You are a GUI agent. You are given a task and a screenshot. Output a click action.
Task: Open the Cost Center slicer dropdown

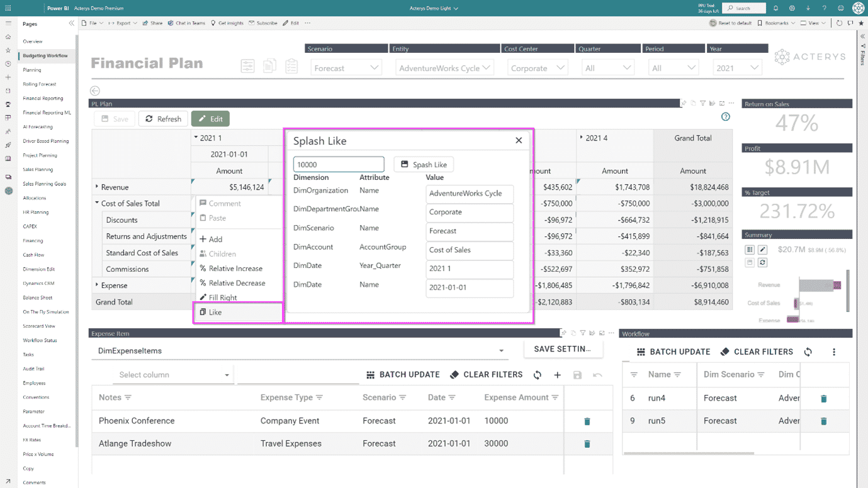pyautogui.click(x=538, y=68)
